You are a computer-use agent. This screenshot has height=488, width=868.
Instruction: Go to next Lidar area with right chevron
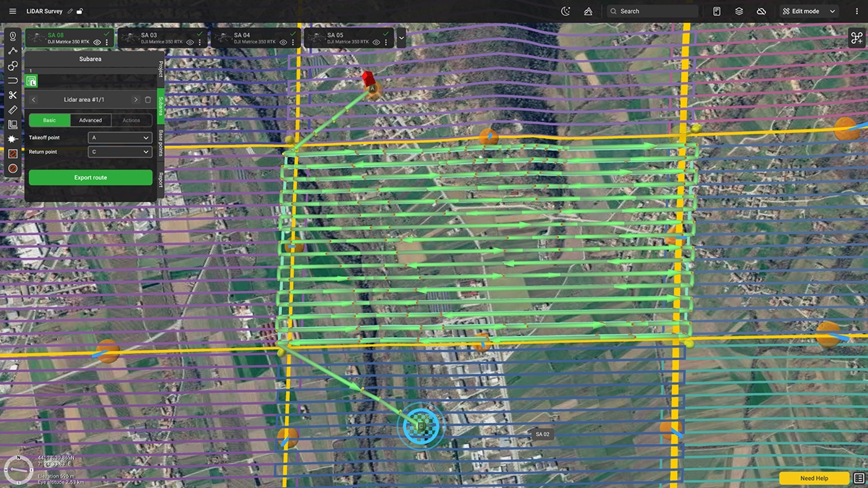coord(135,100)
